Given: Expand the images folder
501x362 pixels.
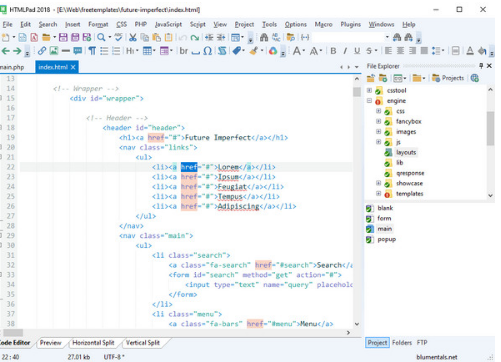Looking at the screenshot, I should click(379, 132).
